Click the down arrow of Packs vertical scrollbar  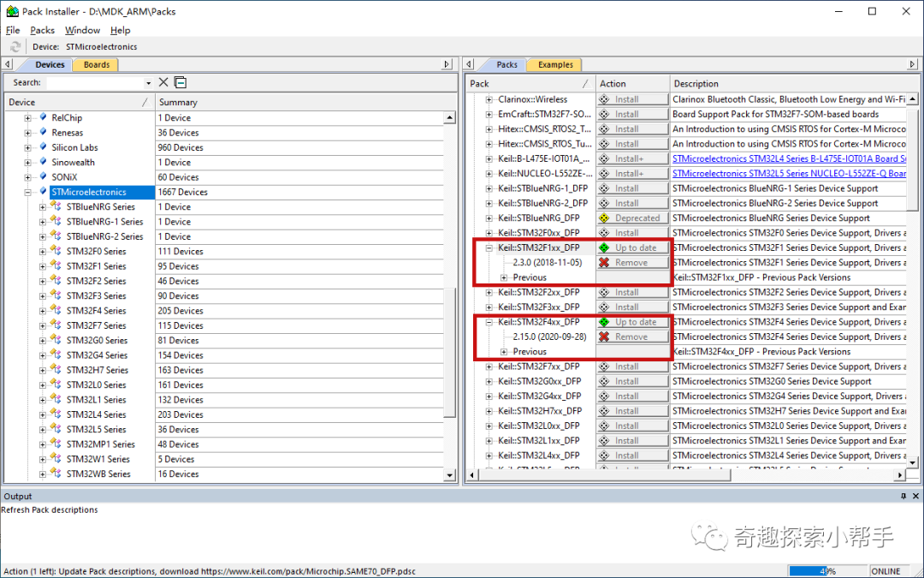(912, 463)
